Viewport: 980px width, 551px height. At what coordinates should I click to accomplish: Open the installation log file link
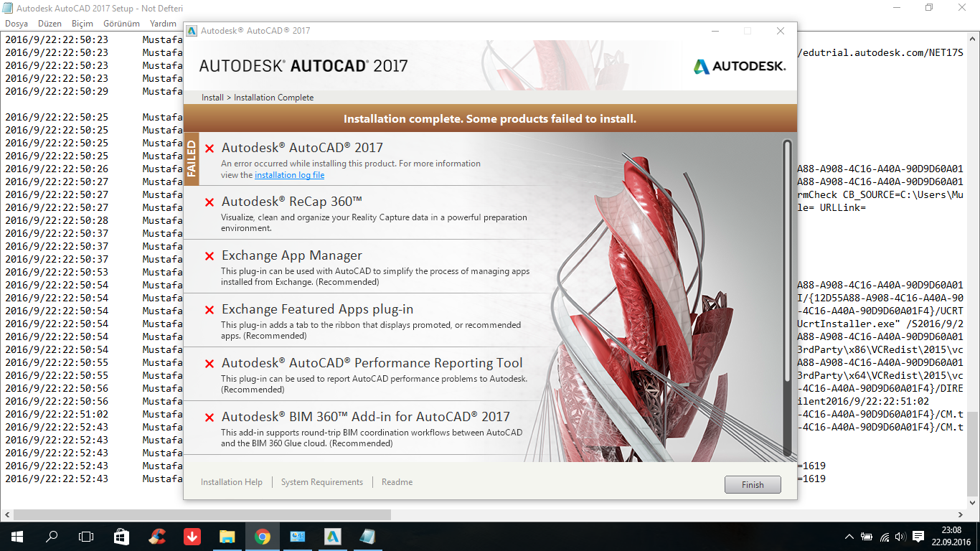click(x=289, y=175)
